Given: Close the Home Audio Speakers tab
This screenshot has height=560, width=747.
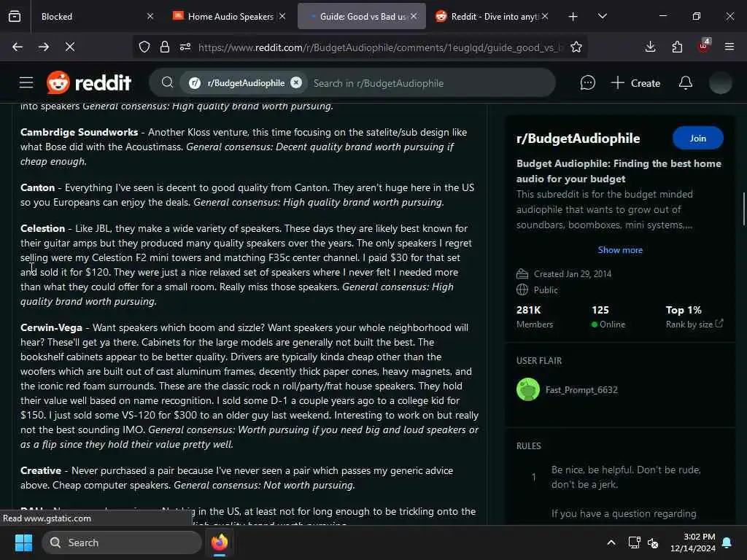Looking at the screenshot, I should click(x=282, y=16).
